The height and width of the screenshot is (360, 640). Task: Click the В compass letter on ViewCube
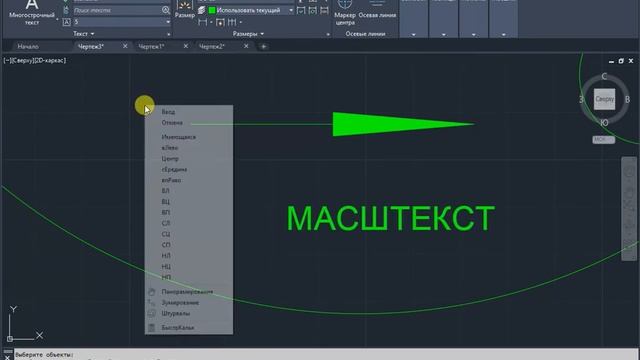[627, 99]
